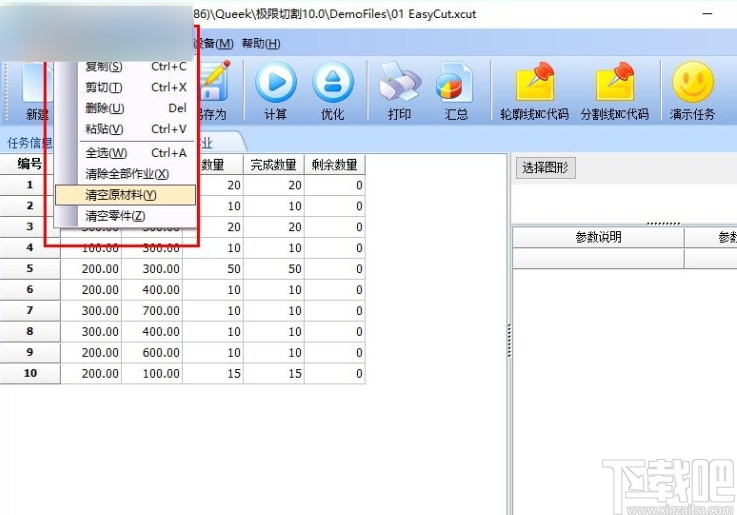Click the 700.00 cell in row 7
This screenshot has width=737, height=515.
(152, 311)
